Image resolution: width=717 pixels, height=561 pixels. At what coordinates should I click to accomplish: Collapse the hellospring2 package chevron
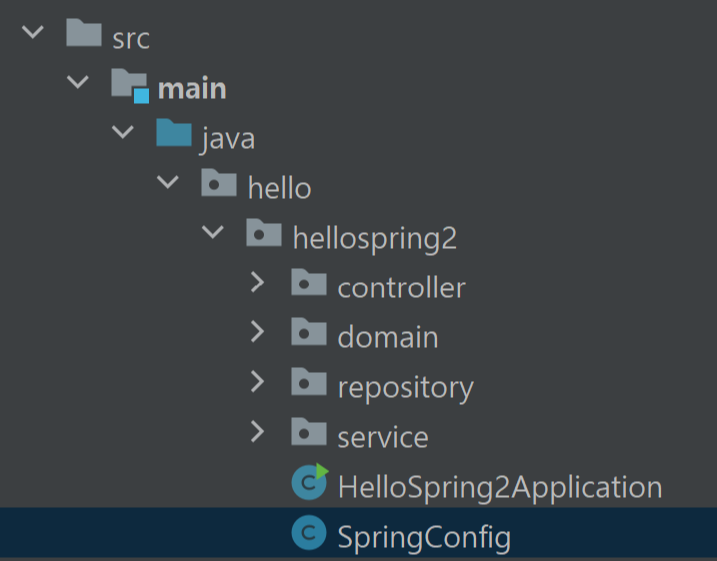tap(213, 232)
